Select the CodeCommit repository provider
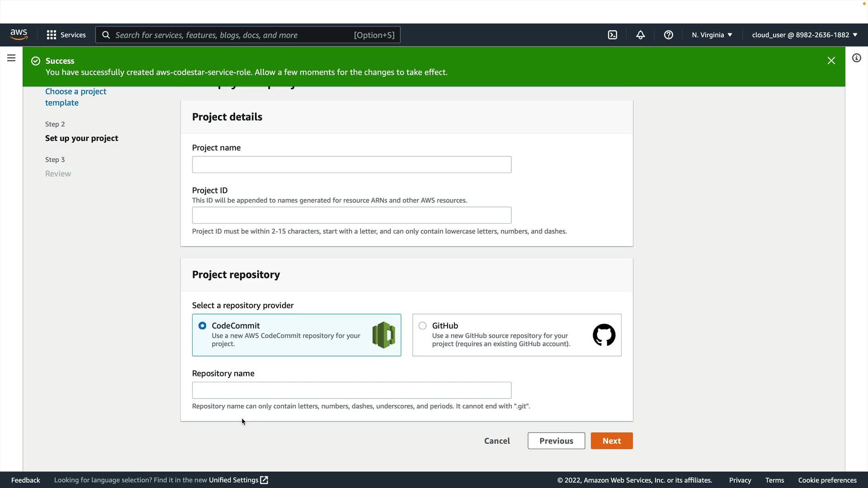 click(203, 326)
